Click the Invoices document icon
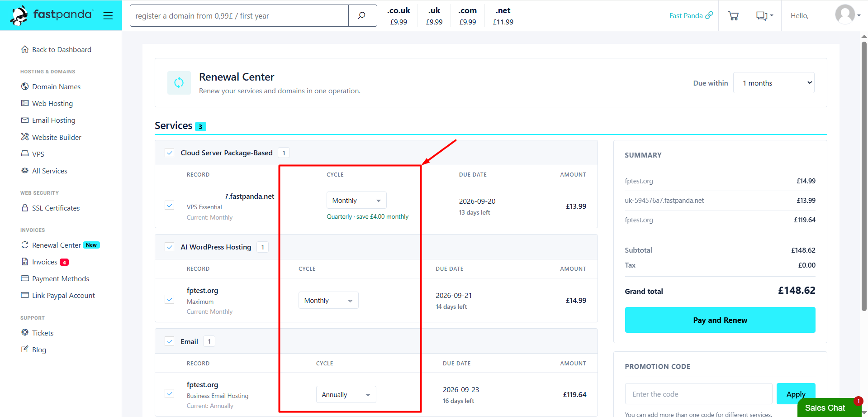The height and width of the screenshot is (417, 868). coord(25,262)
